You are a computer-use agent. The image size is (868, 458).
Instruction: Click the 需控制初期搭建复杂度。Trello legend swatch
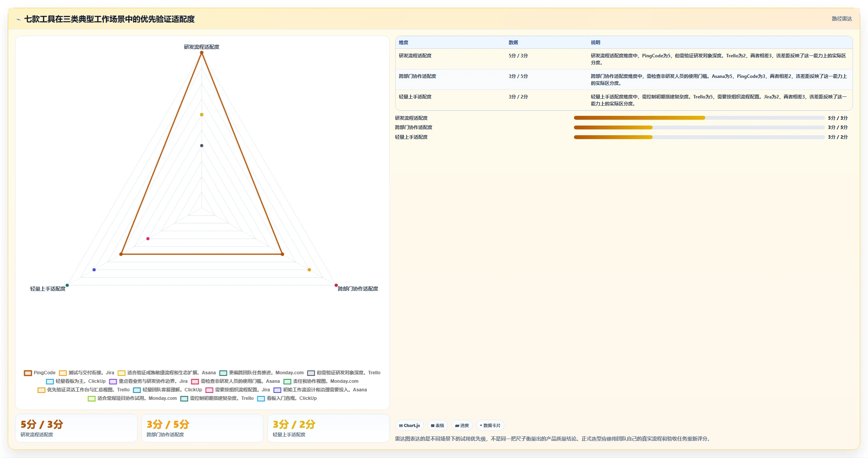point(184,399)
